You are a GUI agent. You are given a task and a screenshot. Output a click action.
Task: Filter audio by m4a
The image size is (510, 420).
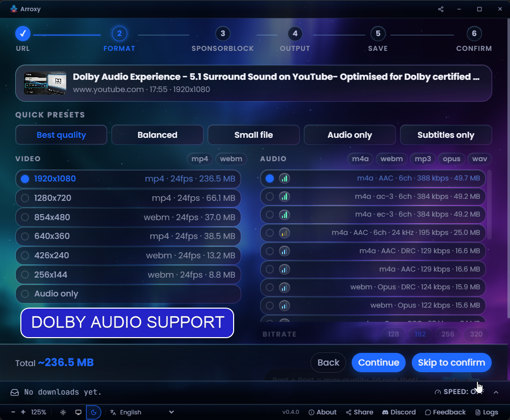[x=360, y=159]
